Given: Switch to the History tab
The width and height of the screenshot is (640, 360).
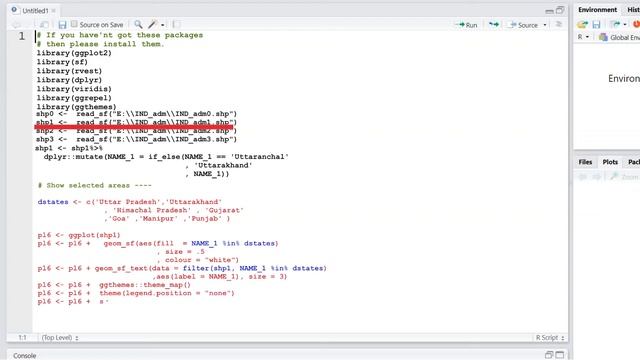Looking at the screenshot, I should (x=633, y=9).
